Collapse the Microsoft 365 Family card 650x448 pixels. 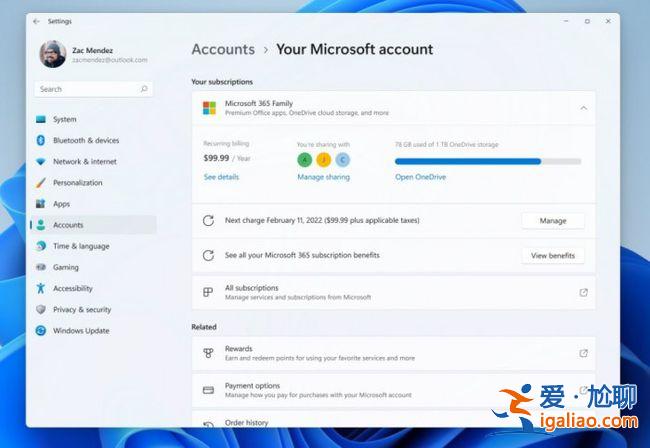click(584, 108)
